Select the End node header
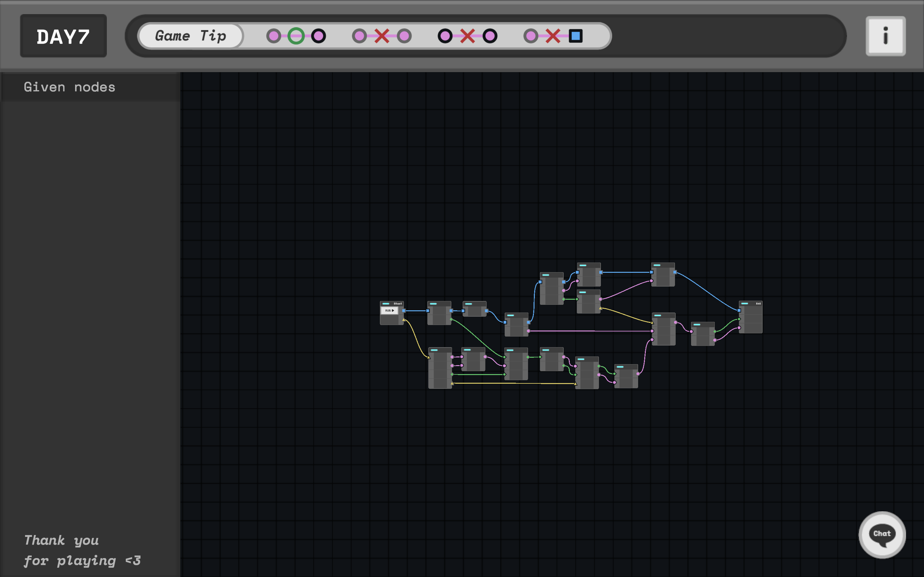 [x=751, y=304]
